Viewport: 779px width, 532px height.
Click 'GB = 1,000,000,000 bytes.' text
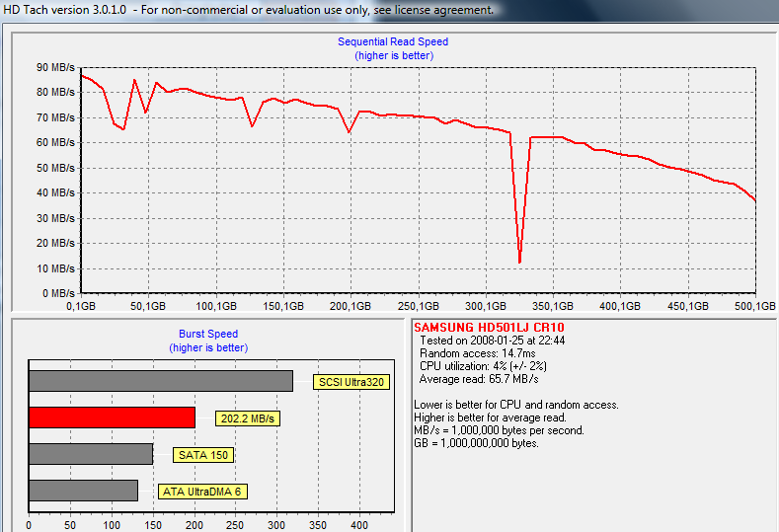click(x=476, y=443)
